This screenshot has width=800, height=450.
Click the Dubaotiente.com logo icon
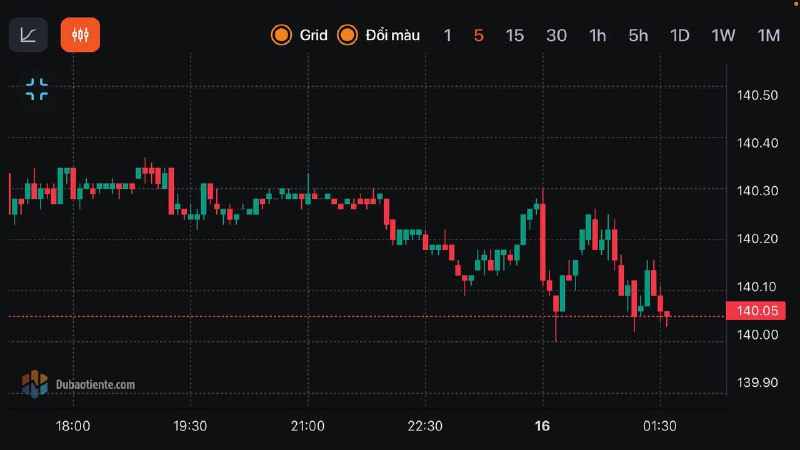coord(35,383)
